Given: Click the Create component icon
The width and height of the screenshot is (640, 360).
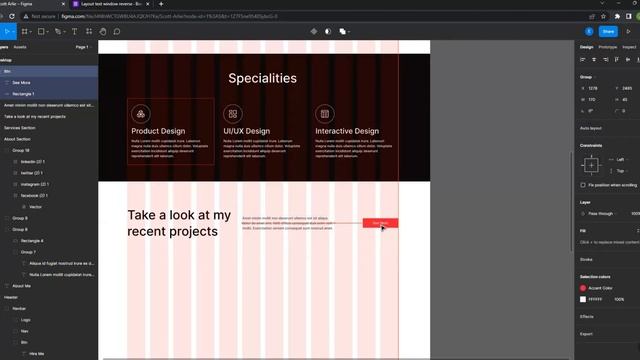Looking at the screenshot, I should pos(313,31).
